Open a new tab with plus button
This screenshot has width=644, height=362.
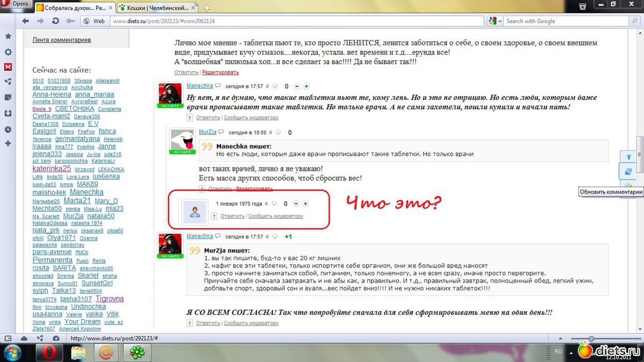[x=207, y=8]
